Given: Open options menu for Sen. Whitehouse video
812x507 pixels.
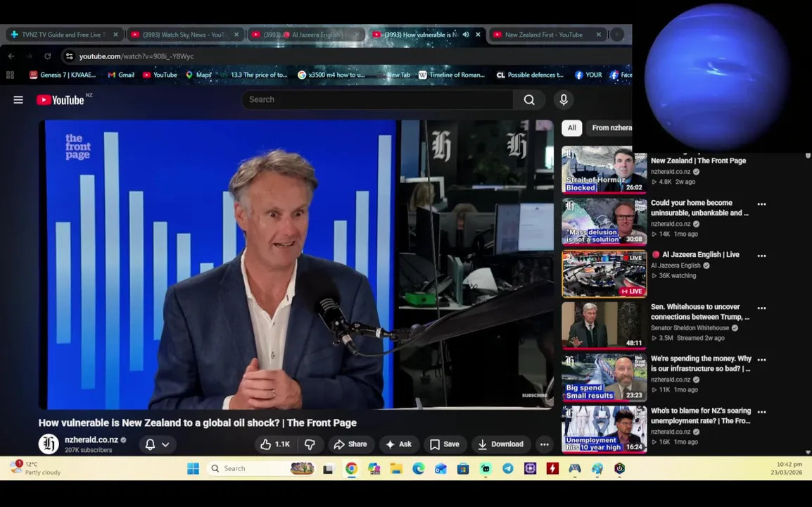Looking at the screenshot, I should (x=762, y=308).
